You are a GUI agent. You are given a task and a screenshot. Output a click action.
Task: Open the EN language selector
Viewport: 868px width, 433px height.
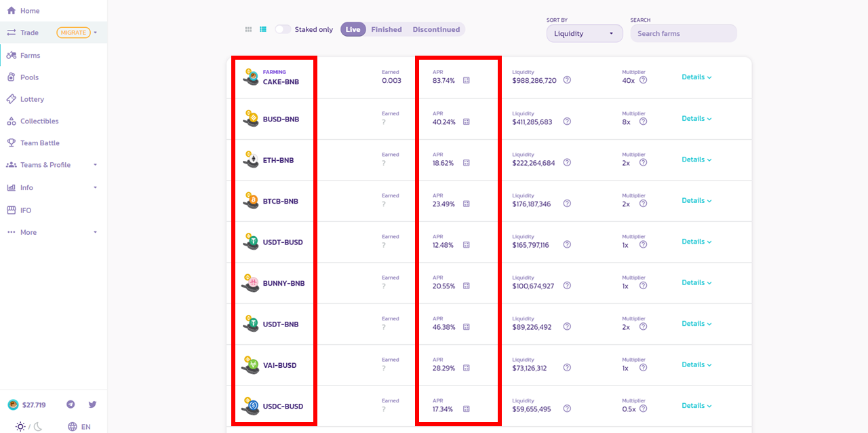point(79,427)
